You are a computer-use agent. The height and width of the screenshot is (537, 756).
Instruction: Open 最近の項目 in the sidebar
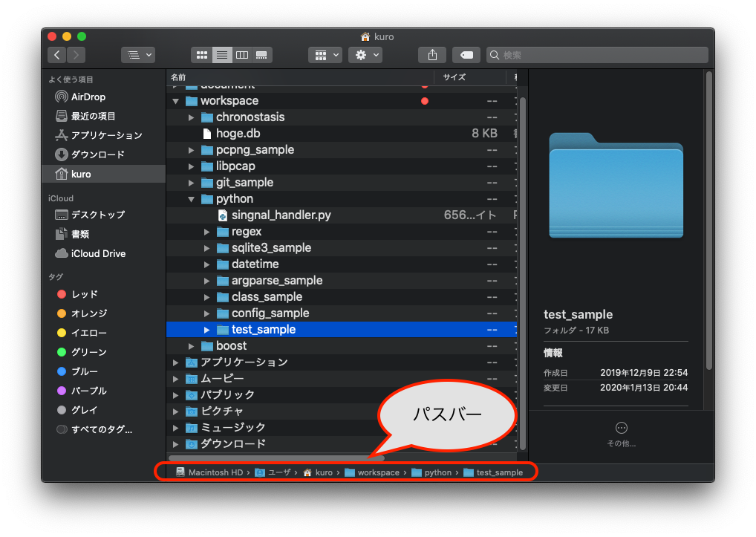(x=103, y=116)
